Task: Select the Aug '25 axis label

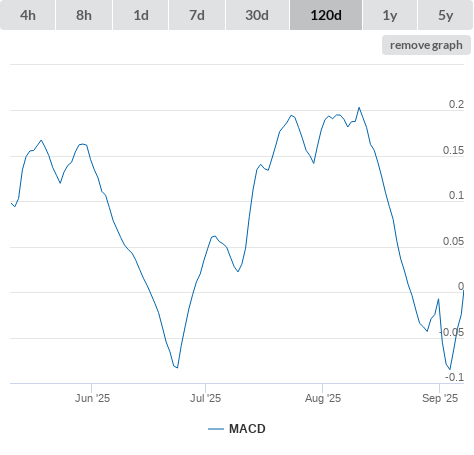Action: [x=323, y=398]
